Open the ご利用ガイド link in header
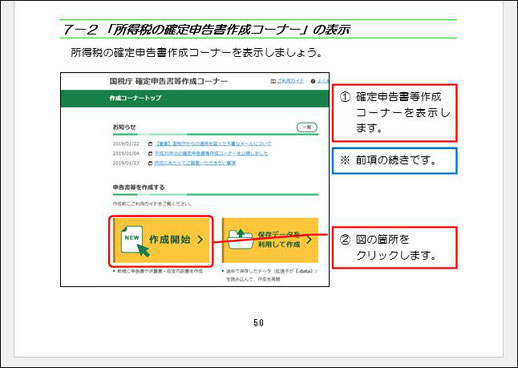Screen dimensions: 518x368 [290, 81]
